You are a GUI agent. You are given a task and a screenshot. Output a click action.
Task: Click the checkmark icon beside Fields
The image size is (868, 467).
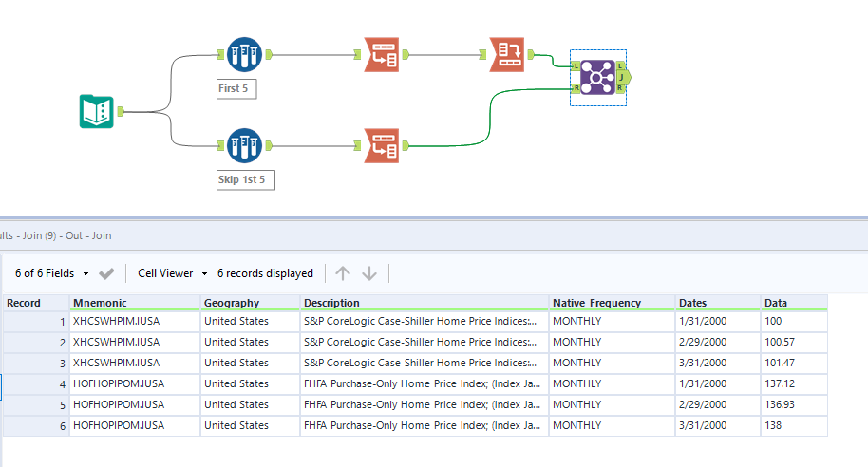[106, 273]
